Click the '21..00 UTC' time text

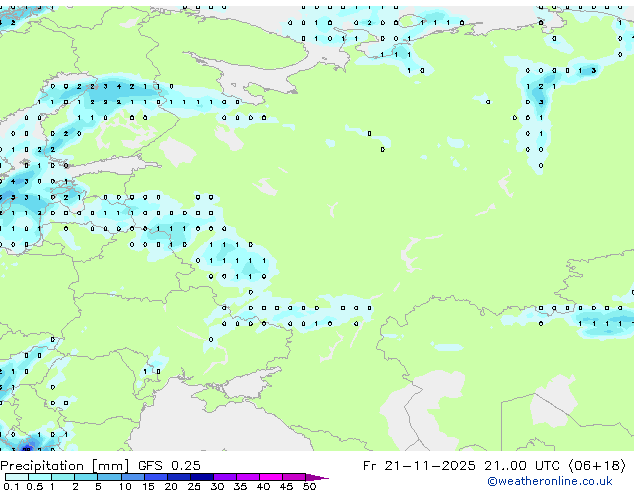coord(522,466)
